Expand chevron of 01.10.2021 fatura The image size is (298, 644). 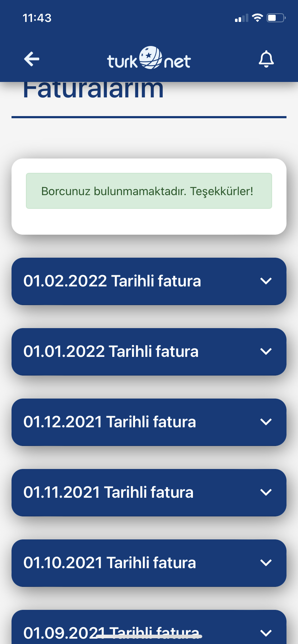[266, 563]
